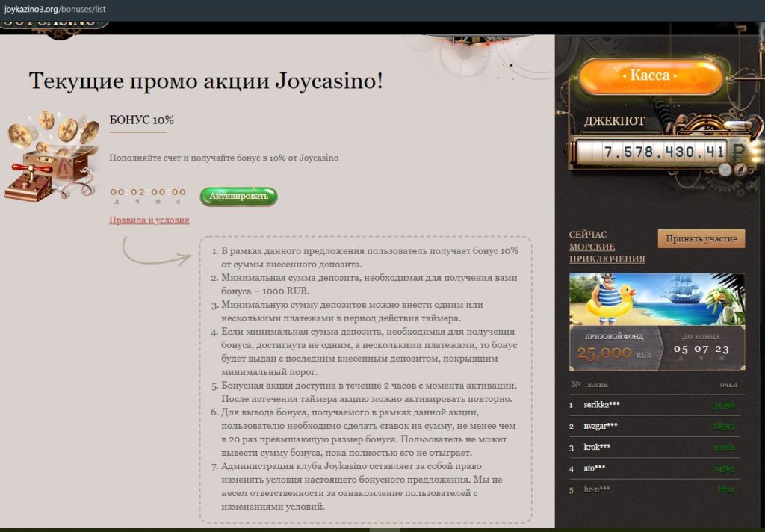
Task: Click the ДЖЕКПОТ label
Action: pos(615,121)
